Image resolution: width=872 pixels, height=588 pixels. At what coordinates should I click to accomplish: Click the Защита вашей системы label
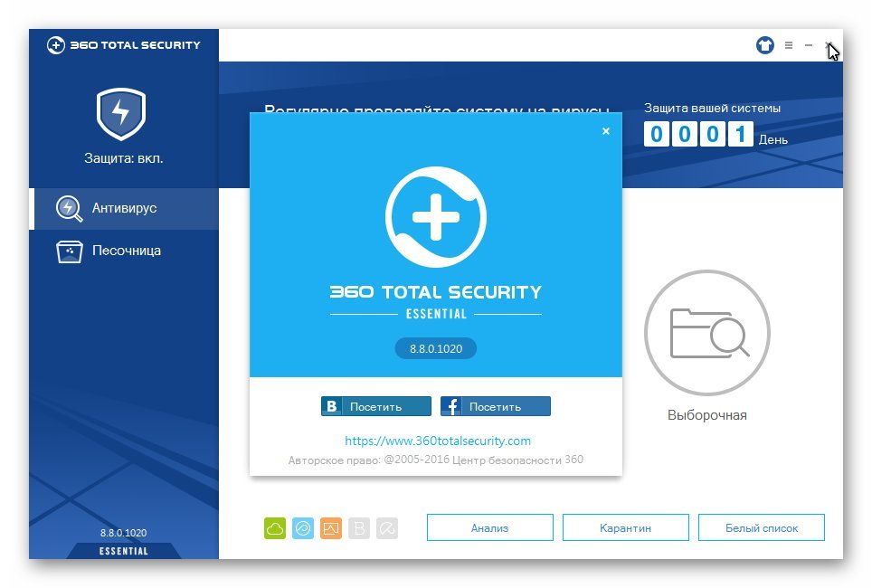(x=713, y=109)
